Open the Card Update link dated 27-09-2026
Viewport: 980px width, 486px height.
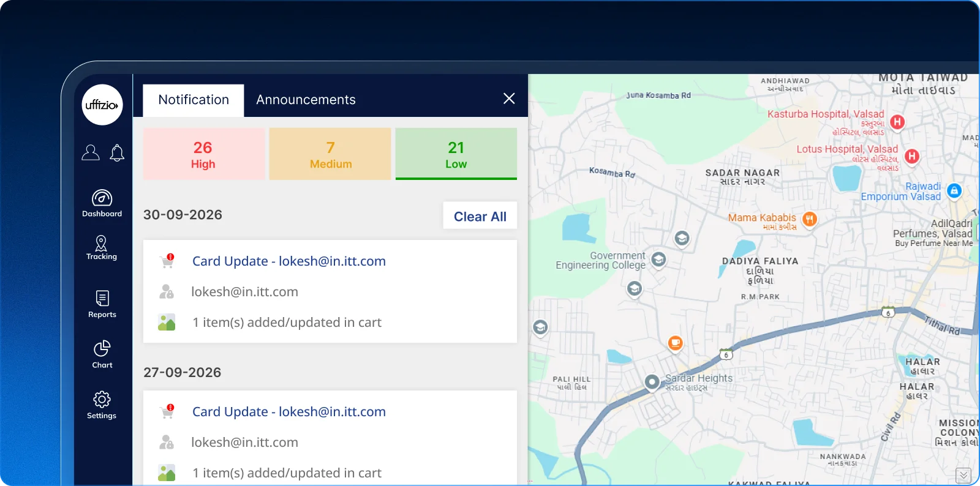pyautogui.click(x=289, y=412)
